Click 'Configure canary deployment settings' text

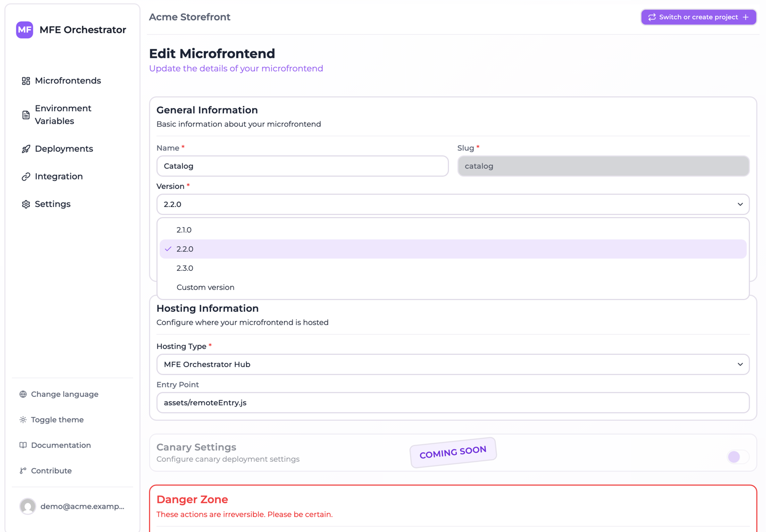tap(228, 459)
